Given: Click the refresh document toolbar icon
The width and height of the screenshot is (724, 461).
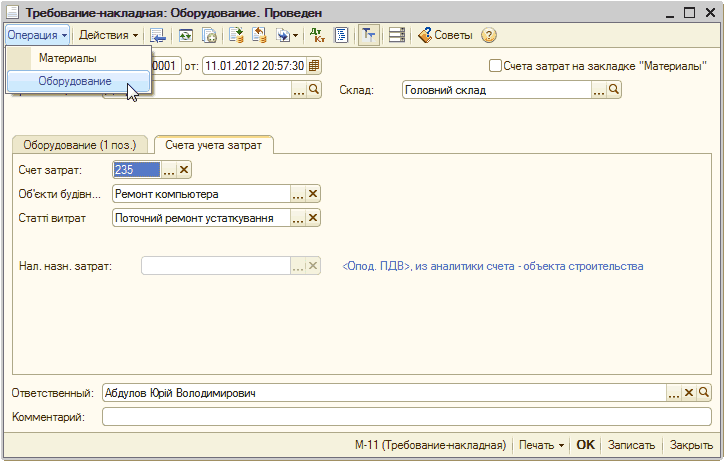Looking at the screenshot, I should (186, 35).
